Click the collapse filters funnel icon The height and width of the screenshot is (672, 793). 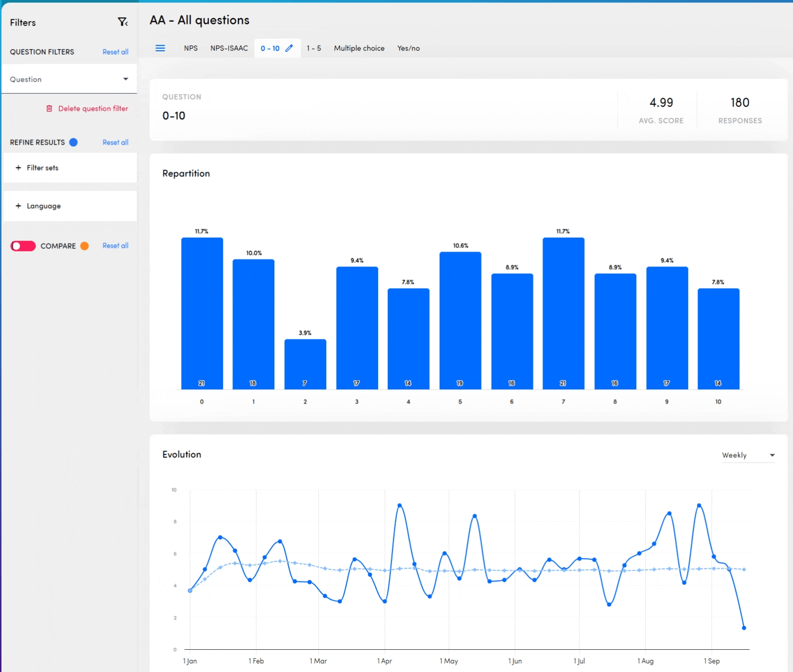tap(122, 22)
